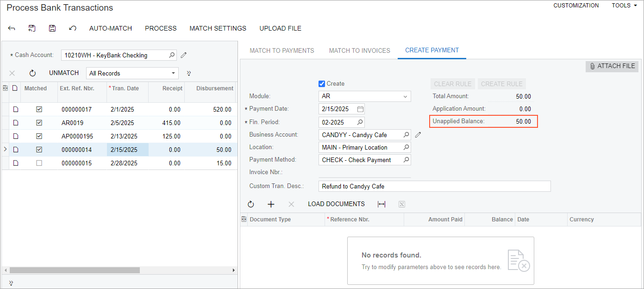Uncheck the Create checkbox
This screenshot has width=644, height=289.
(x=322, y=84)
